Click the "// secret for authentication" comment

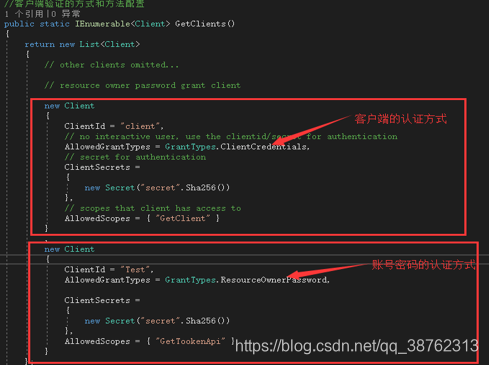point(135,157)
